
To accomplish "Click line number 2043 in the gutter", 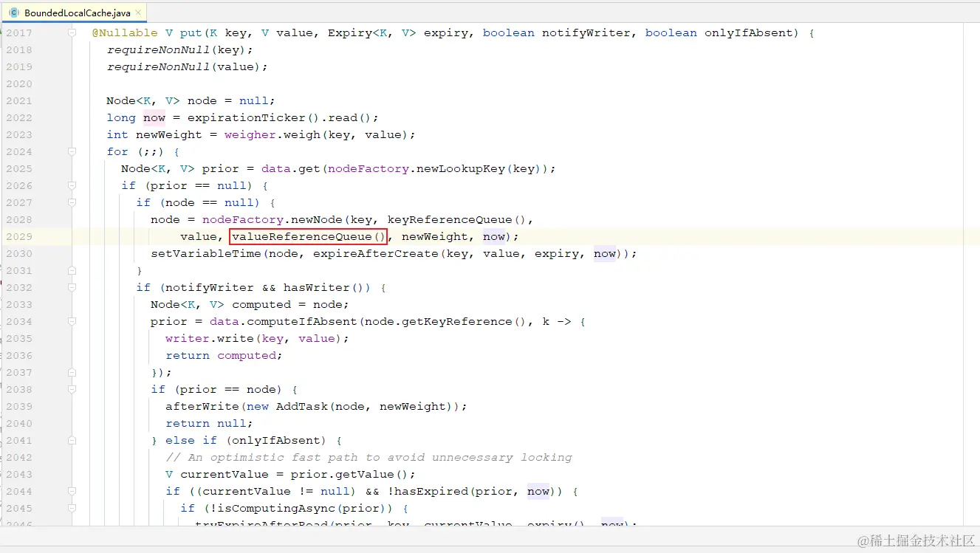I will tap(19, 474).
